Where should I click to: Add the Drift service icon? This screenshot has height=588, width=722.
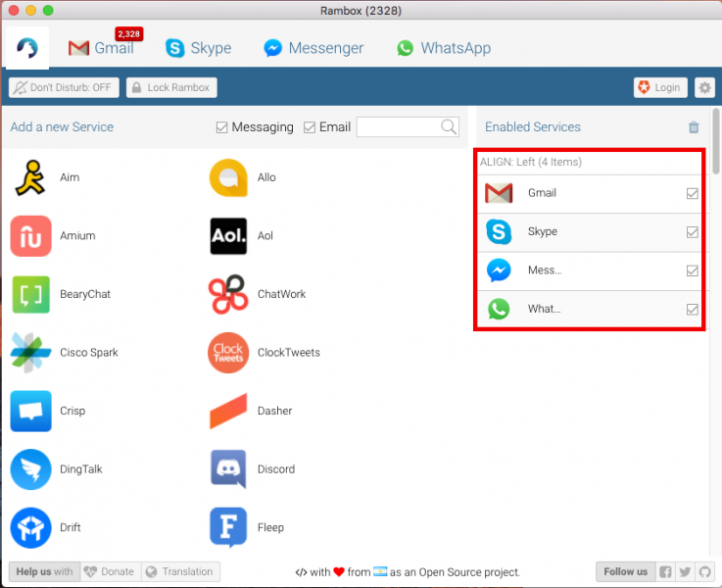(30, 528)
